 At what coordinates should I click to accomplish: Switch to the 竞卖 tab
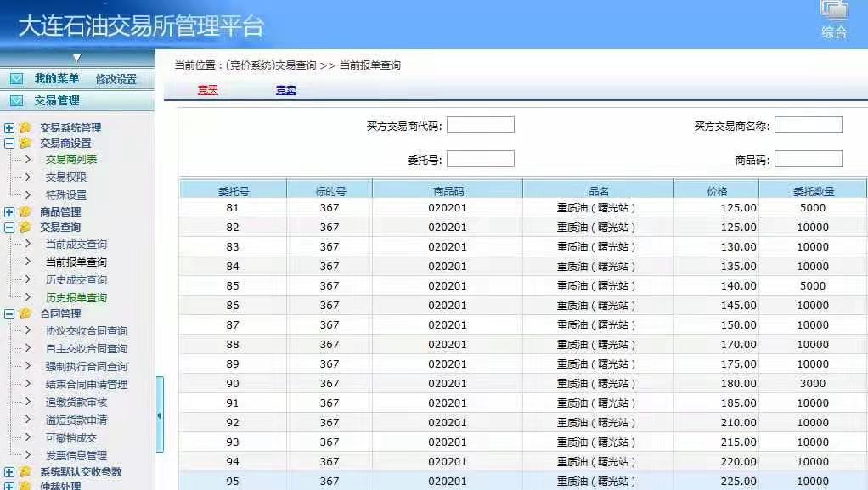[x=286, y=90]
